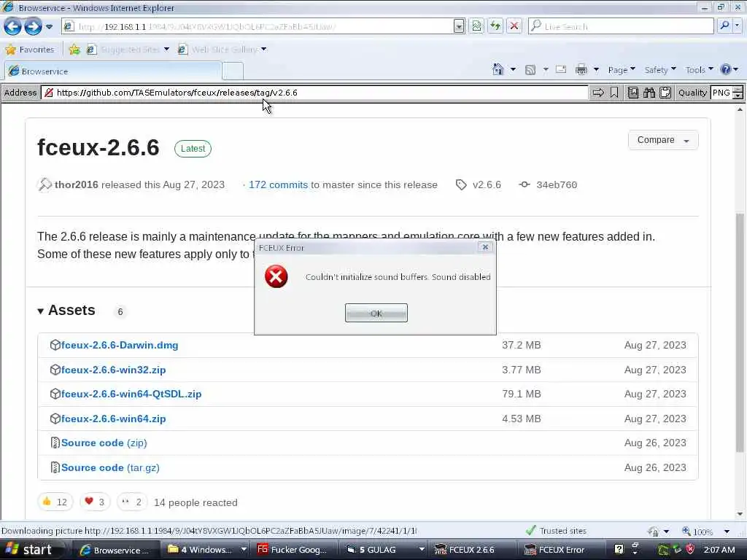
Task: Collapse the Assets section triangle
Action: point(41,311)
